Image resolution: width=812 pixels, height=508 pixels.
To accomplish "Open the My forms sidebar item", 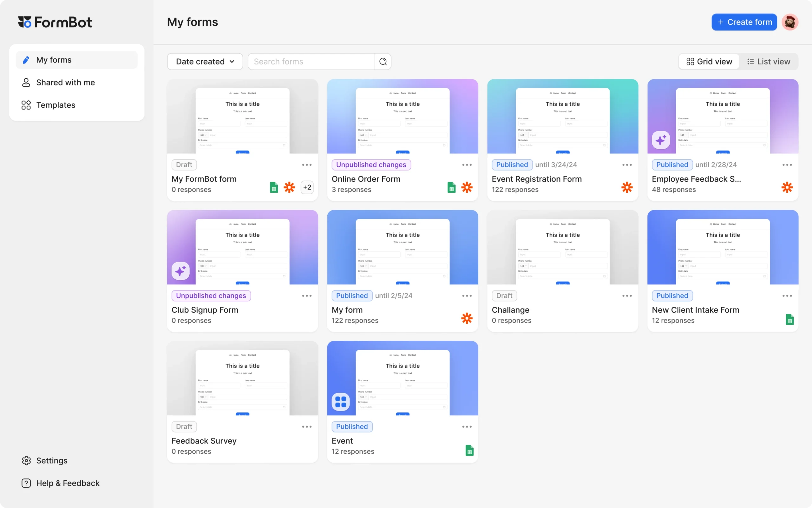I will (77, 60).
